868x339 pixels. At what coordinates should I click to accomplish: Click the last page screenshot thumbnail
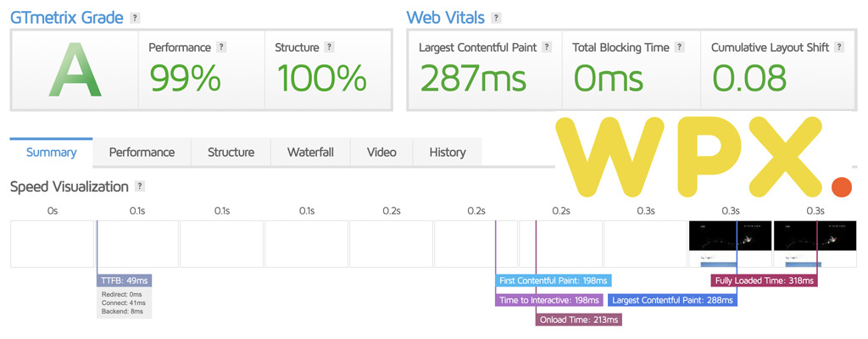815,244
